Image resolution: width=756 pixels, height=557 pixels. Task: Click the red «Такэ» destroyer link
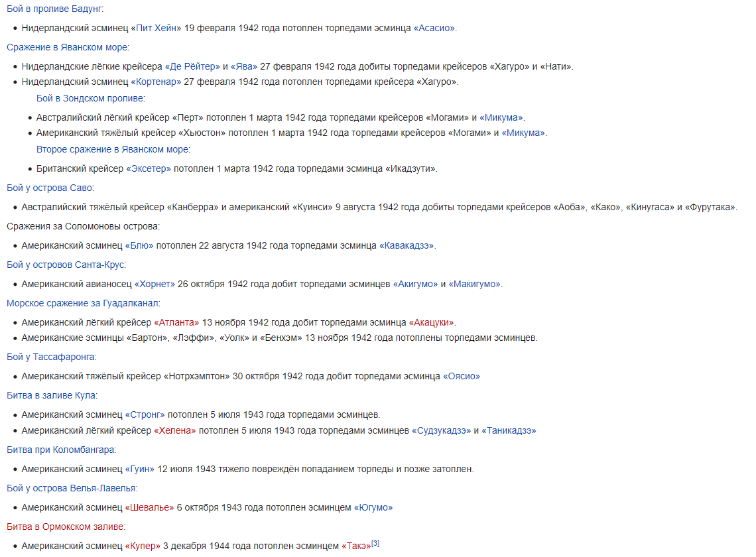(356, 546)
